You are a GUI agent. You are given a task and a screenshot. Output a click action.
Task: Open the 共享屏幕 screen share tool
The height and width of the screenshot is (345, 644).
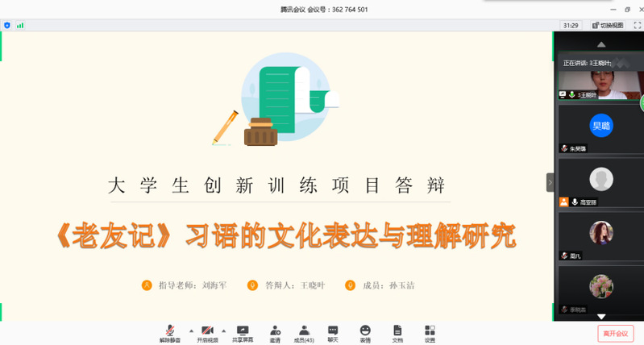pyautogui.click(x=243, y=333)
